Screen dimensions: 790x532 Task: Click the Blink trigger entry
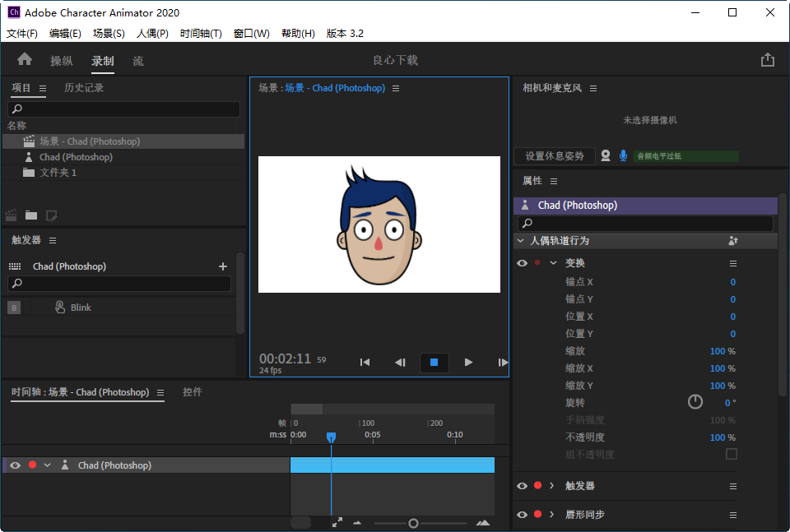[80, 307]
